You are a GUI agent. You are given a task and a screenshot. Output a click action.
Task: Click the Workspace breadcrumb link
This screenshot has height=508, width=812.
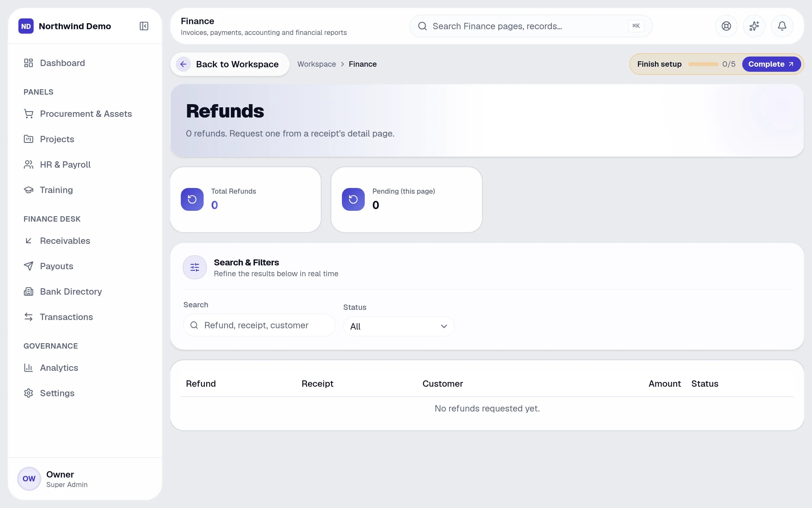click(317, 64)
